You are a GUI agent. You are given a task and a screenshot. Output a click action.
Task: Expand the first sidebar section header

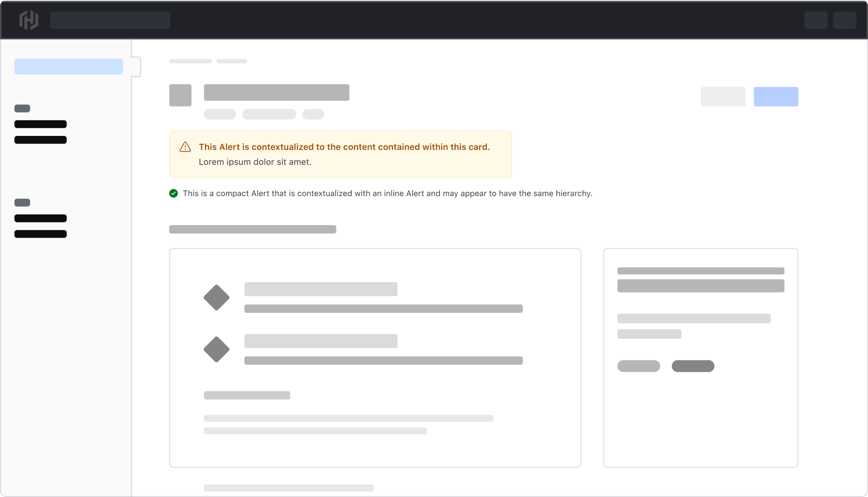pyautogui.click(x=22, y=108)
